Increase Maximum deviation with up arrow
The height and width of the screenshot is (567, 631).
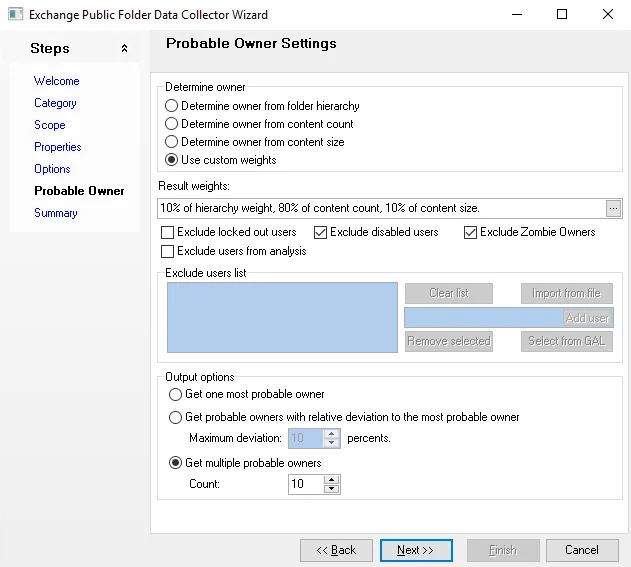332,434
